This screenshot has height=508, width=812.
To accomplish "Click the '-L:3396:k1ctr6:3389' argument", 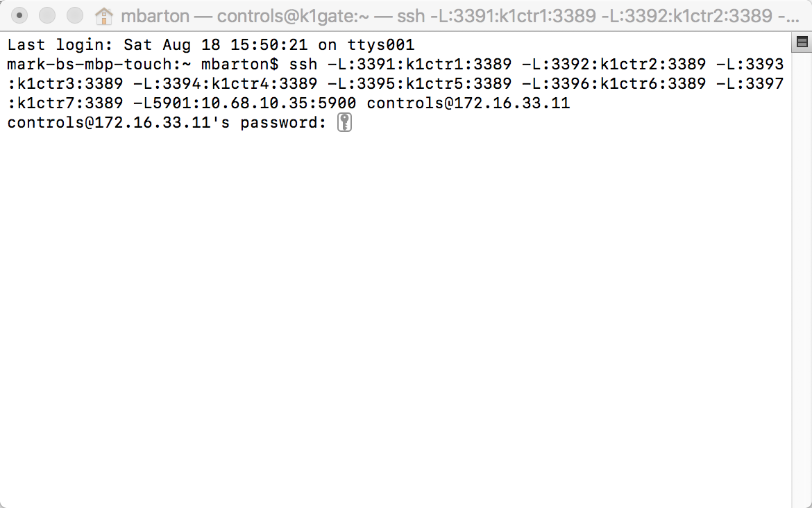I will click(614, 85).
